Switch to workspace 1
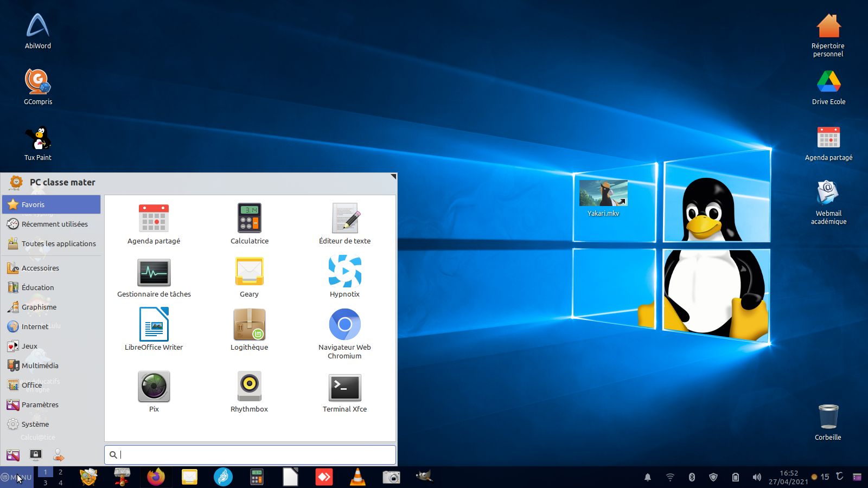Image resolution: width=868 pixels, height=488 pixels. [x=46, y=472]
